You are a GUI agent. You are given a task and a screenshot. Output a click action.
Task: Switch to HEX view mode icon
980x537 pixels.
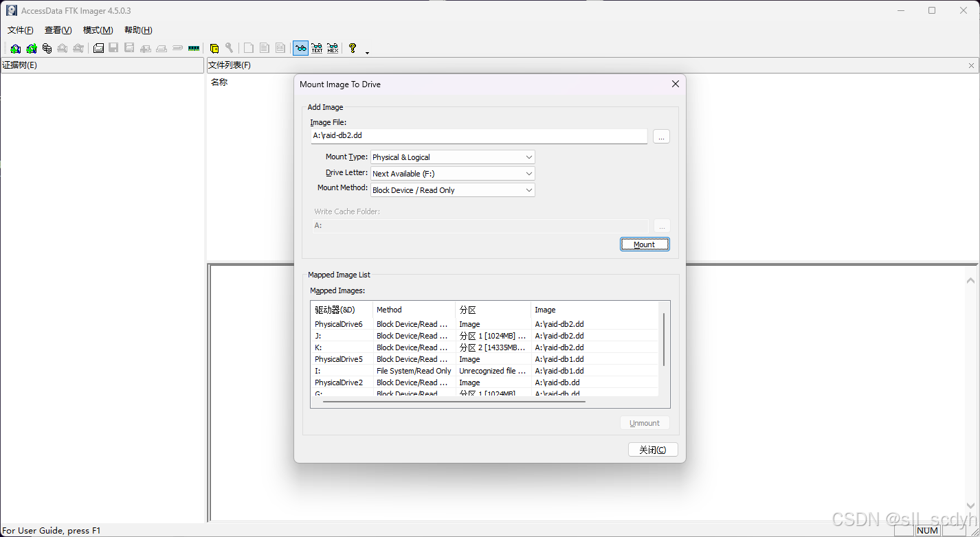(x=333, y=48)
